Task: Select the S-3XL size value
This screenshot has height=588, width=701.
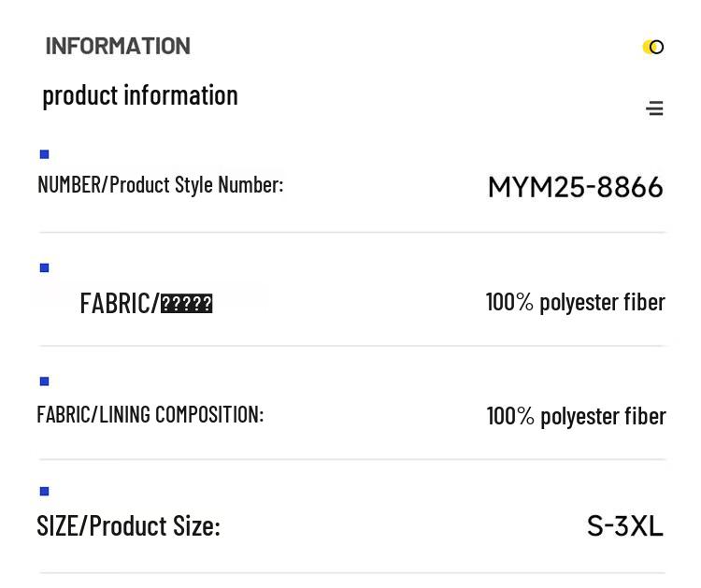Action: click(624, 526)
